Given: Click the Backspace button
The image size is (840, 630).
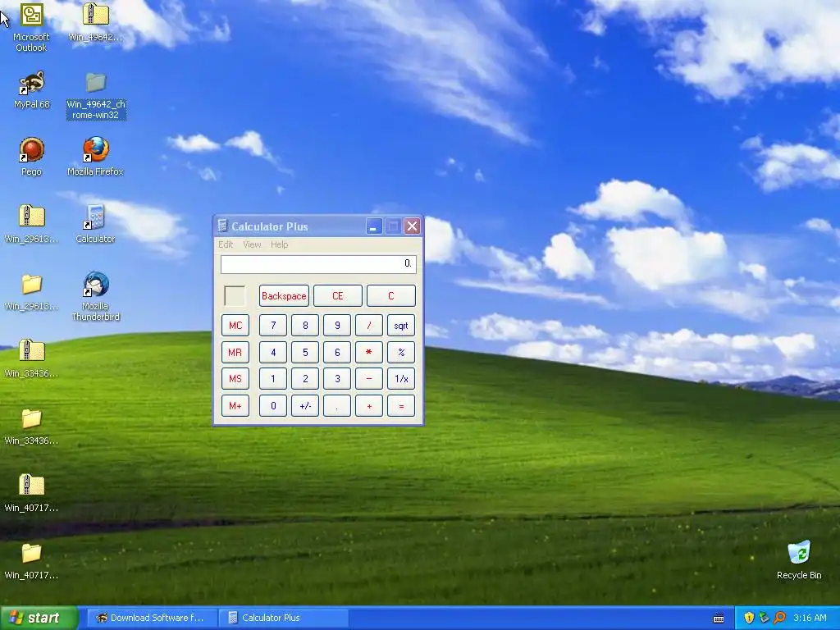Looking at the screenshot, I should point(284,295).
